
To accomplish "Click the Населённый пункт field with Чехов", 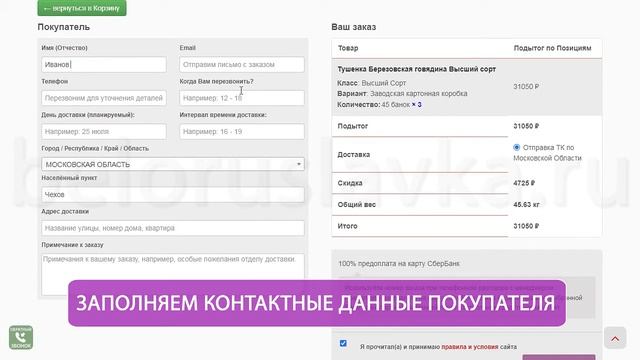I will tap(173, 195).
